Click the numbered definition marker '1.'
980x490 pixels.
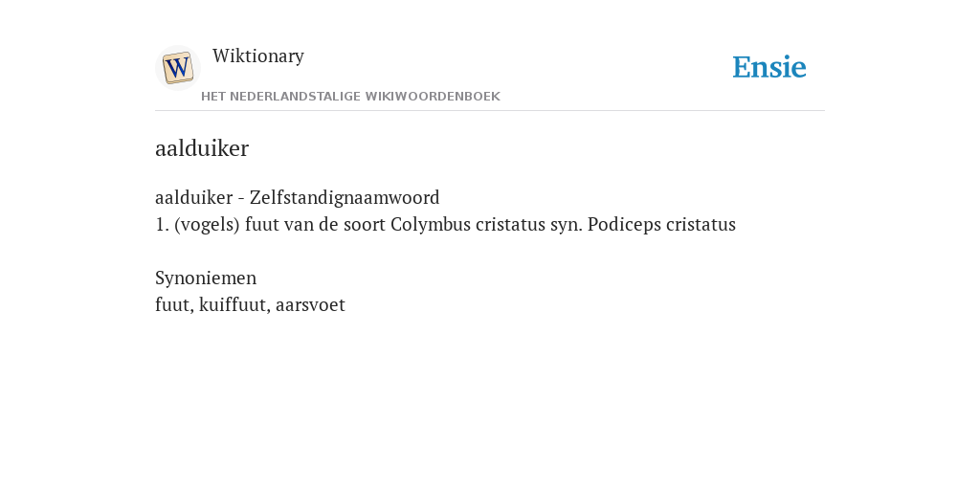point(162,224)
